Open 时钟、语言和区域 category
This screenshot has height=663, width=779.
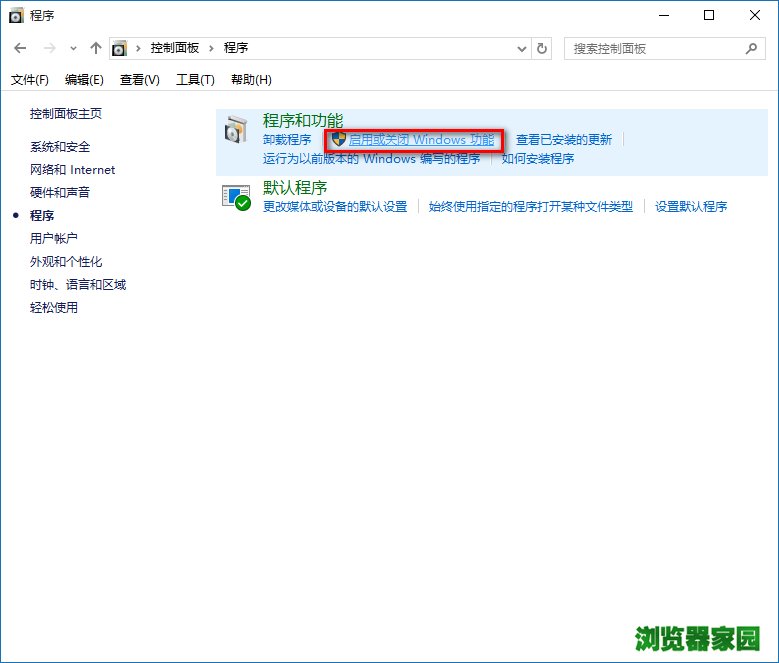click(78, 285)
